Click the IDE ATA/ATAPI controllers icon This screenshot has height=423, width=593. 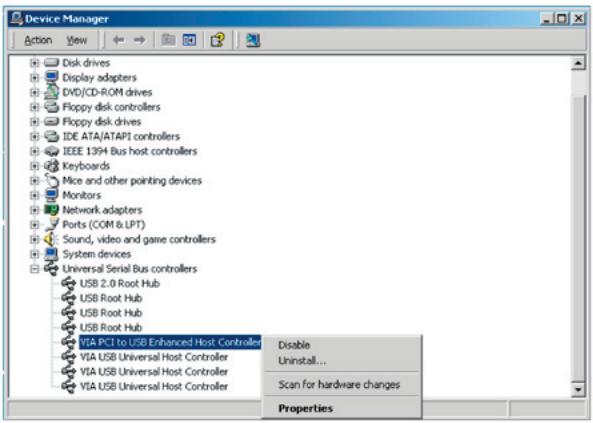click(x=51, y=136)
